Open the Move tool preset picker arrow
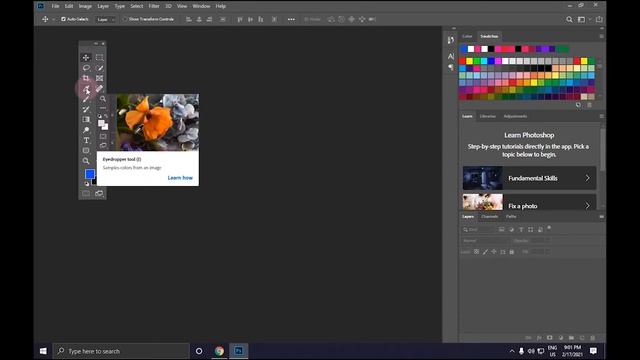 pyautogui.click(x=53, y=19)
